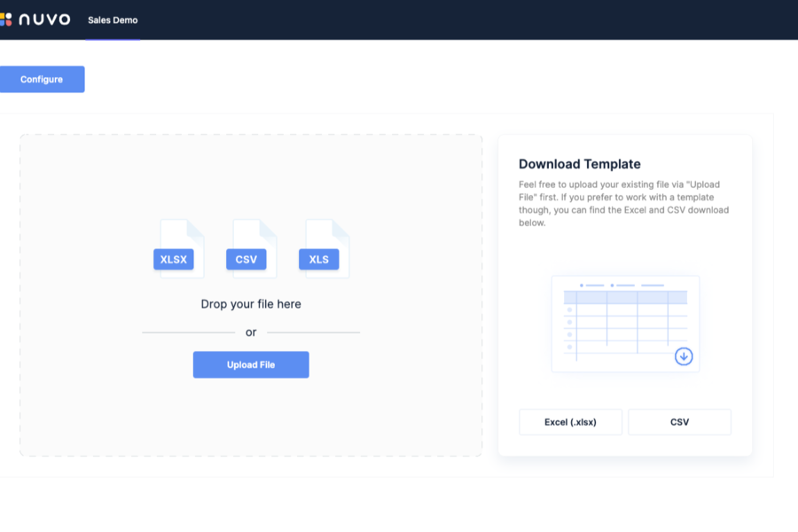Click the Upload File button
The height and width of the screenshot is (532, 798).
(251, 364)
